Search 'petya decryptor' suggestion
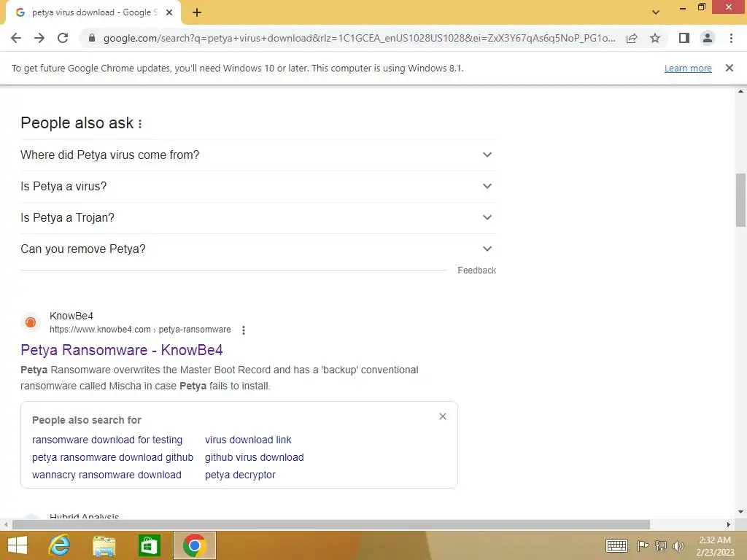 click(x=240, y=475)
